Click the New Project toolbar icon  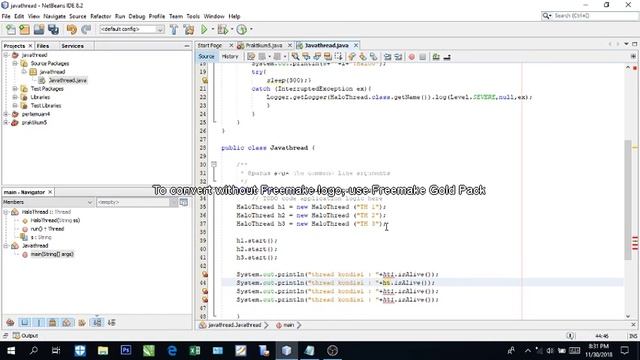pos(24,29)
